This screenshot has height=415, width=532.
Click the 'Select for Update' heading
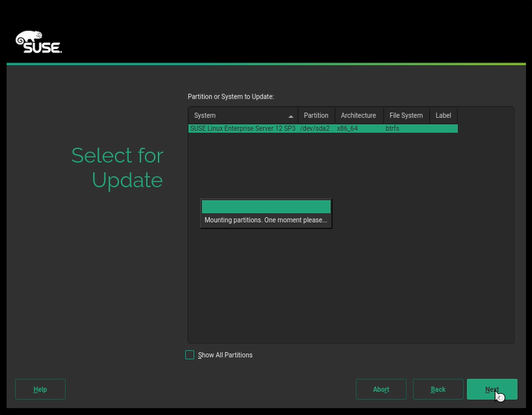pos(118,167)
